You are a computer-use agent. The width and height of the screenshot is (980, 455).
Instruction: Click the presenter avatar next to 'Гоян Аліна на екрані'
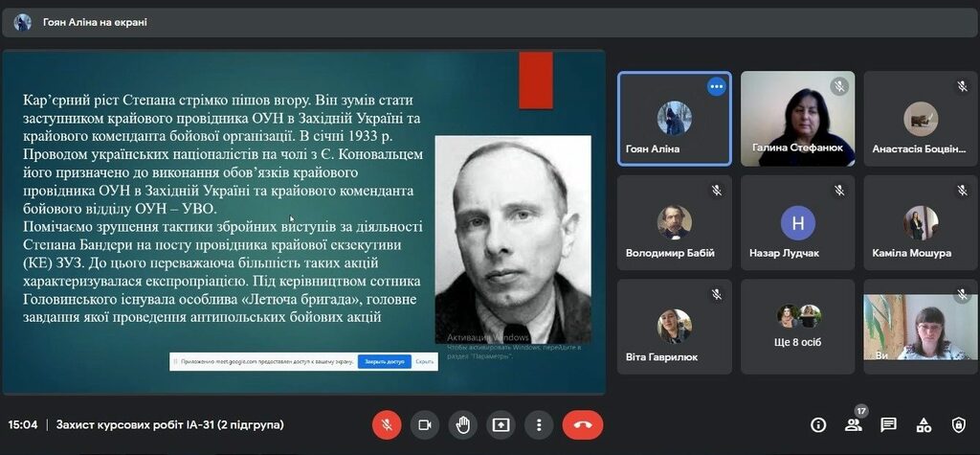[x=23, y=22]
